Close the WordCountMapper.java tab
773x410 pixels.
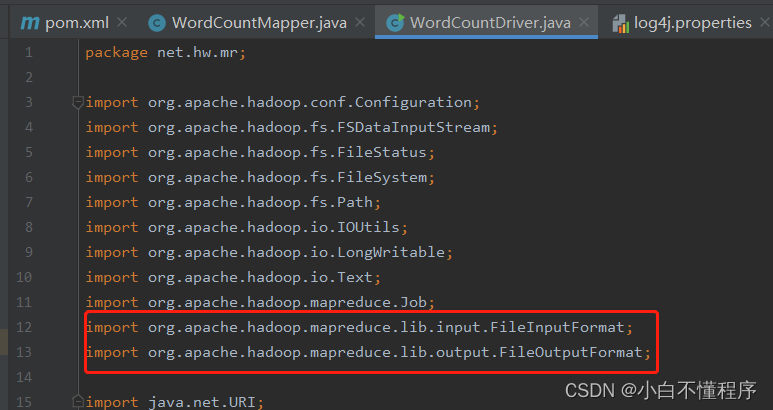tap(360, 22)
